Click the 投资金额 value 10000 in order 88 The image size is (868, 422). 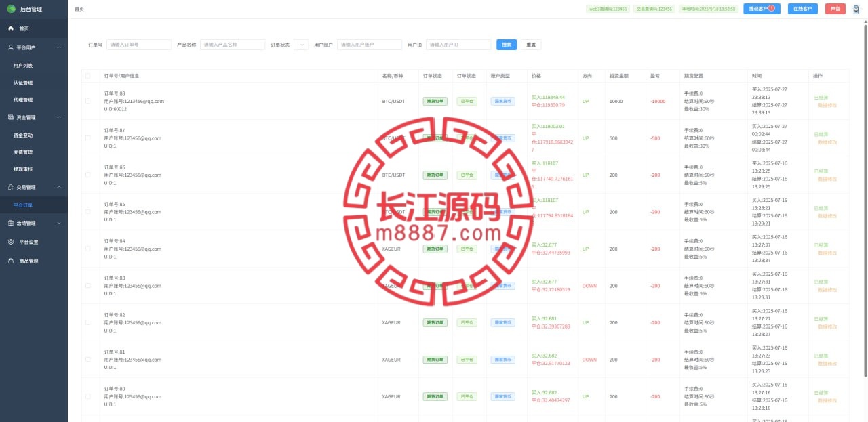point(616,101)
